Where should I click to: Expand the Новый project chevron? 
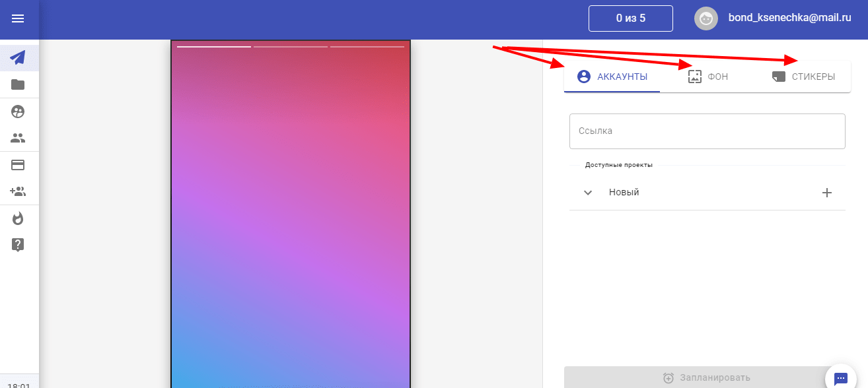pyautogui.click(x=588, y=193)
